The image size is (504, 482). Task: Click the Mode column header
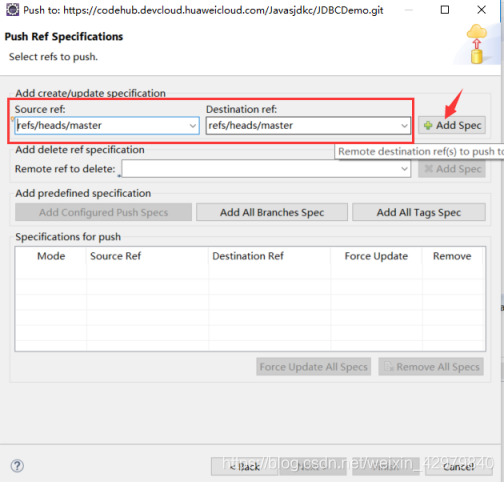click(51, 256)
